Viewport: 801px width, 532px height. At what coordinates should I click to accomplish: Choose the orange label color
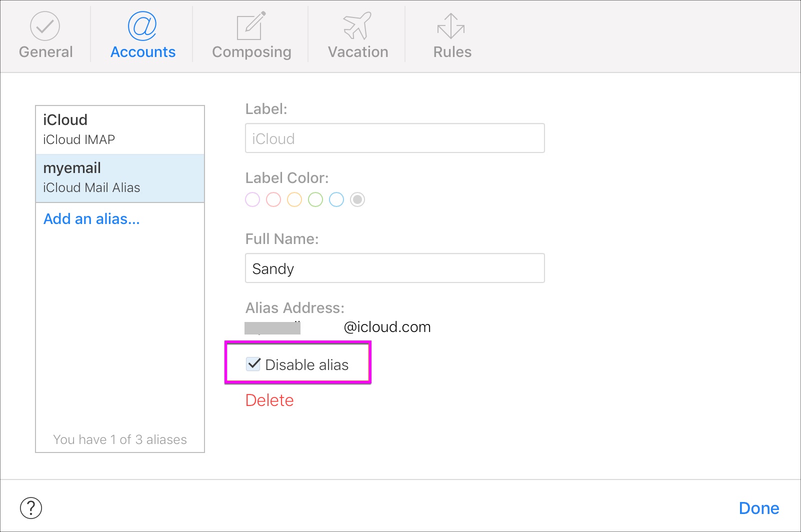[294, 199]
